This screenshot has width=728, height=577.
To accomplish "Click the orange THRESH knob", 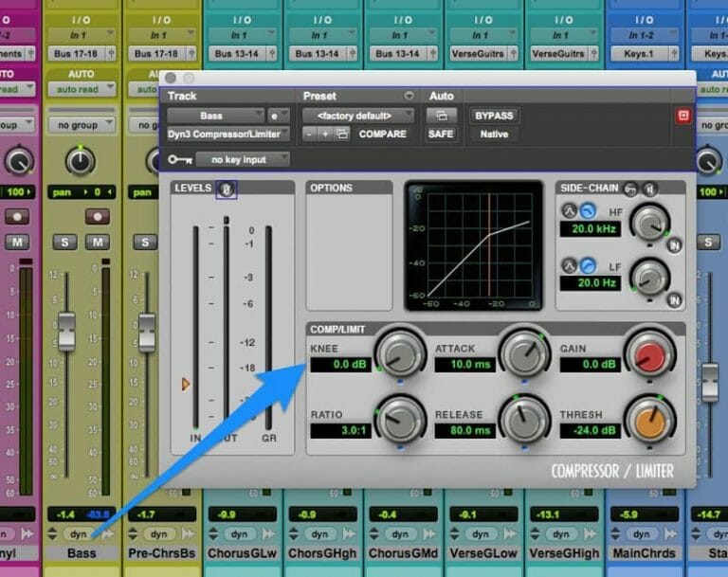I will coord(649,421).
